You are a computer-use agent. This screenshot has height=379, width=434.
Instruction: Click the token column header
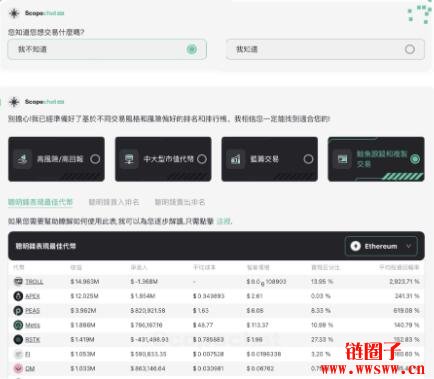point(19,267)
